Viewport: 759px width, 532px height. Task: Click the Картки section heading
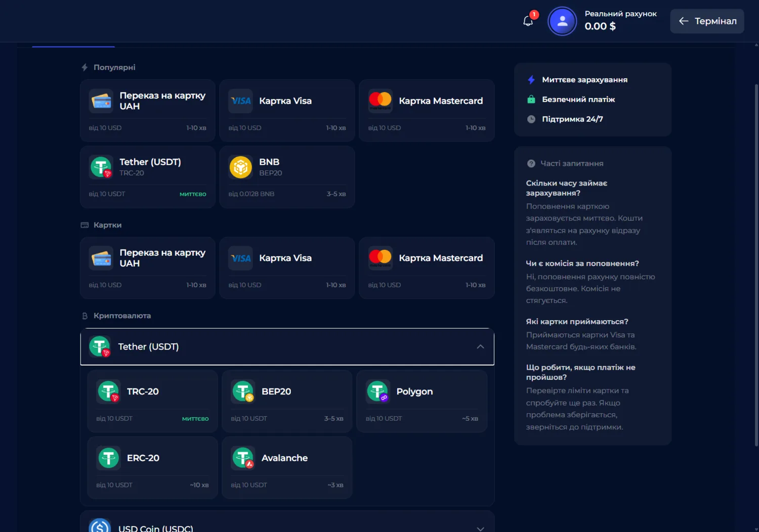(x=107, y=225)
